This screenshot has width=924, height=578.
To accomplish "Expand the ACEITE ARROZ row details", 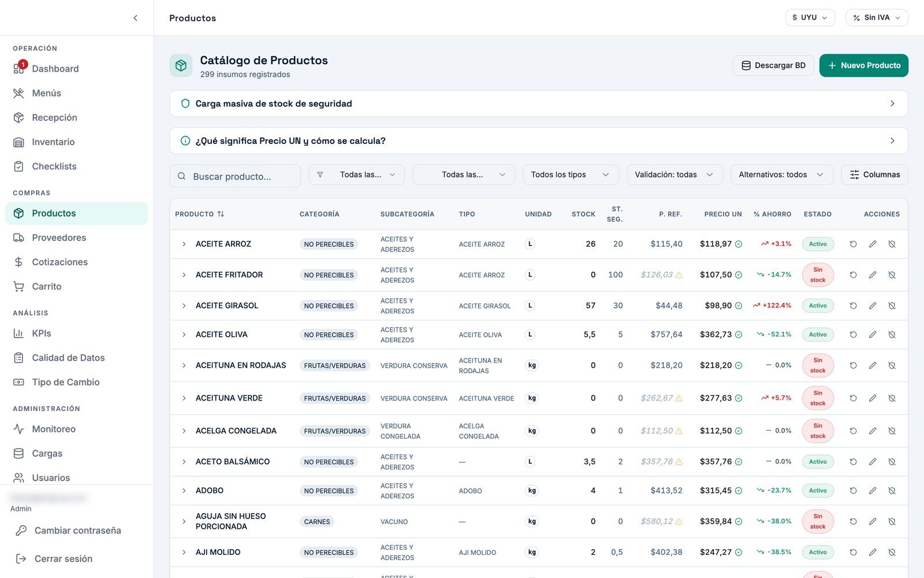I will (x=184, y=244).
